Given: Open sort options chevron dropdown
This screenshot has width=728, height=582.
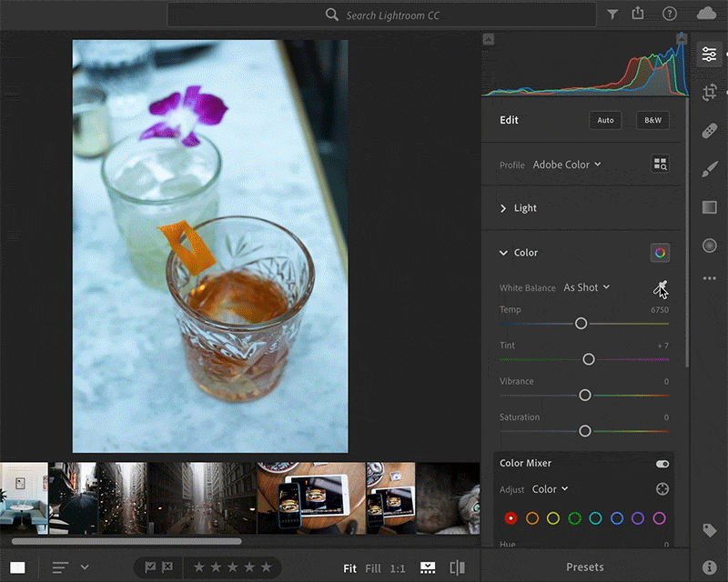Looking at the screenshot, I should point(85,567).
